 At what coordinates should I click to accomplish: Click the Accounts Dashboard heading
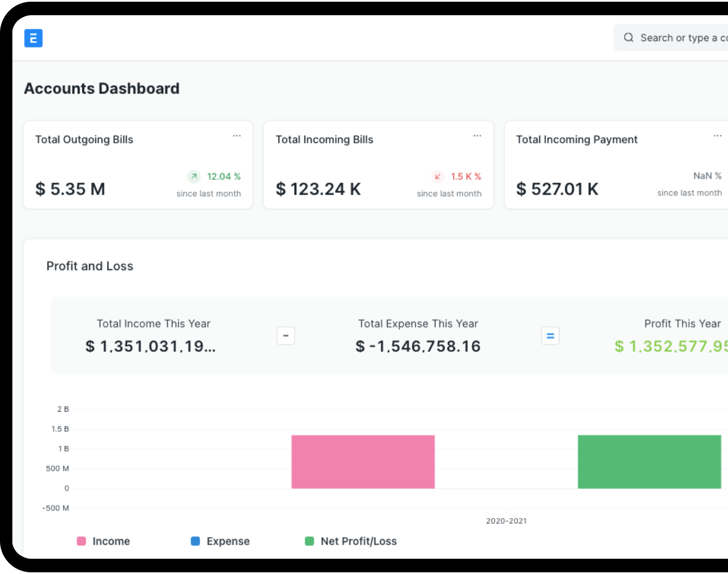pyautogui.click(x=102, y=89)
